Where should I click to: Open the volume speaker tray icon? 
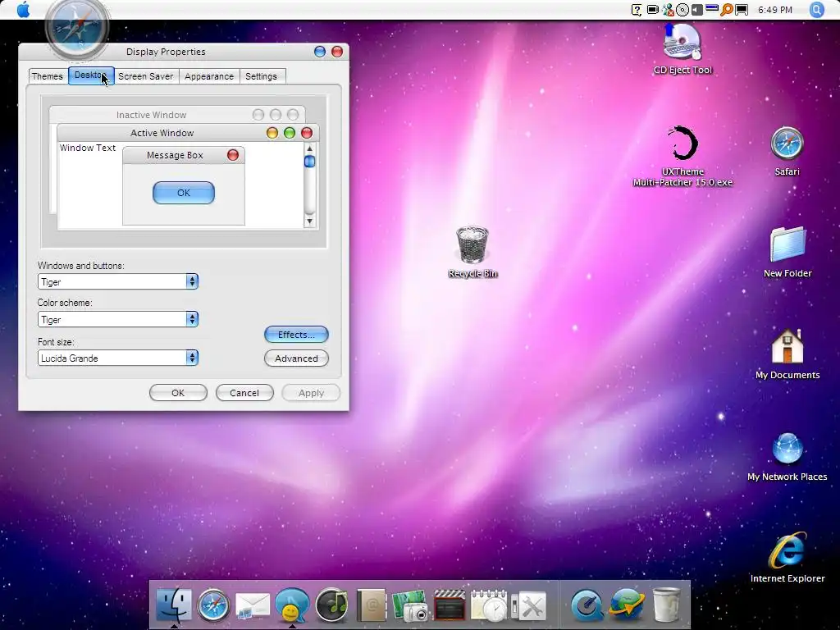point(696,10)
